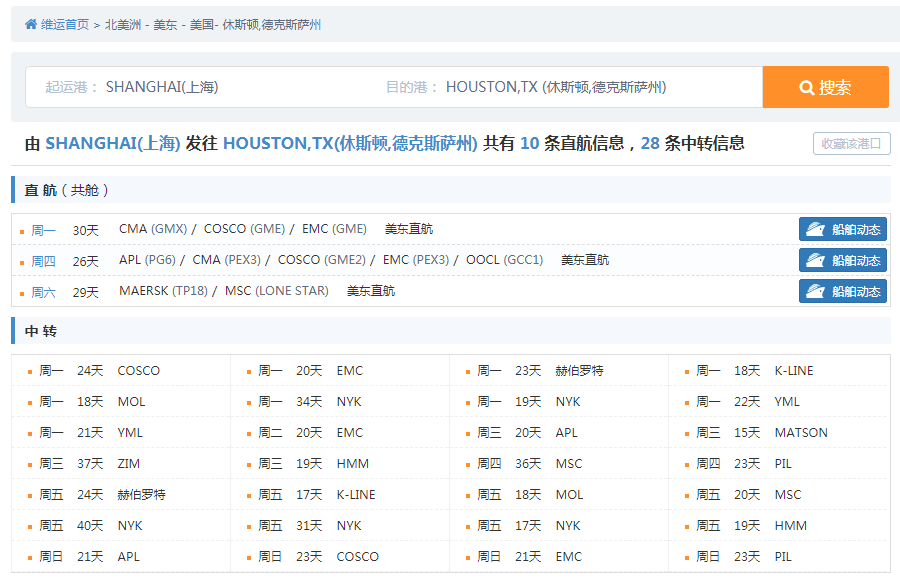This screenshot has height=579, width=900.
Task: Click the 收藏该港口 button
Action: tap(851, 143)
